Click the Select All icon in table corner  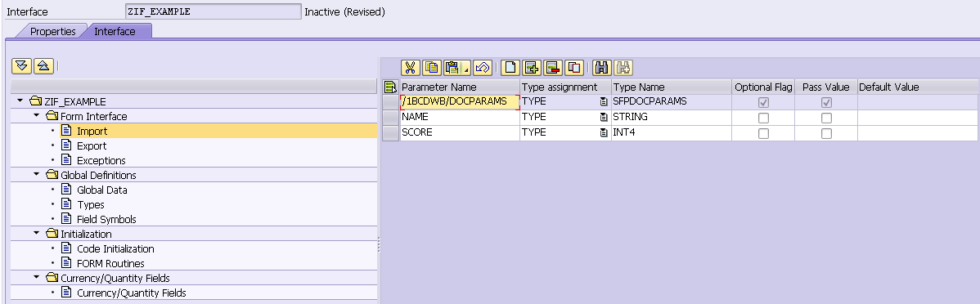pyautogui.click(x=390, y=87)
